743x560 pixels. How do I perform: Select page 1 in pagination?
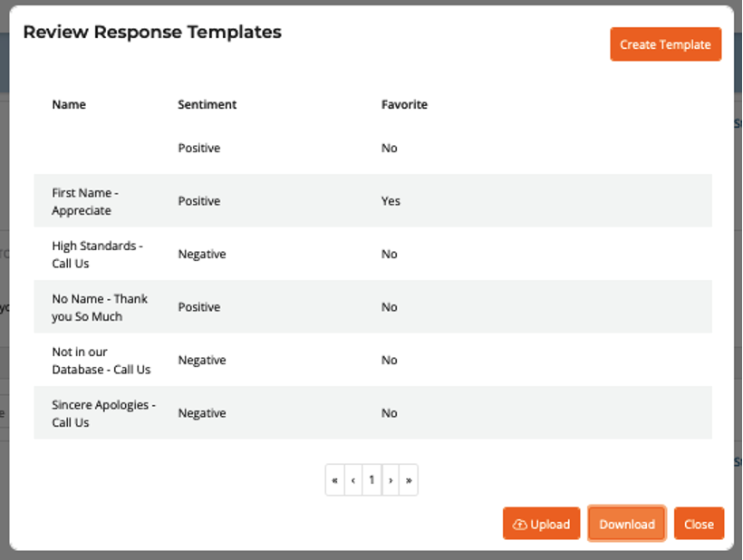tap(371, 480)
